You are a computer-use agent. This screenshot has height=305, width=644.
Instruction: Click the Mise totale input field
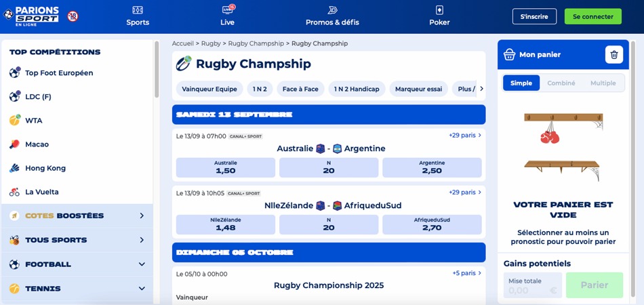click(532, 286)
